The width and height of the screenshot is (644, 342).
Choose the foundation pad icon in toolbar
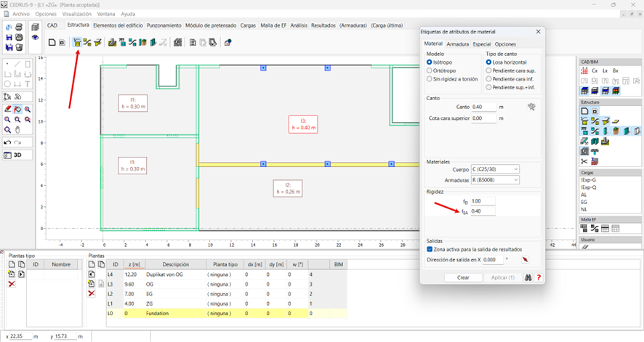pos(112,42)
